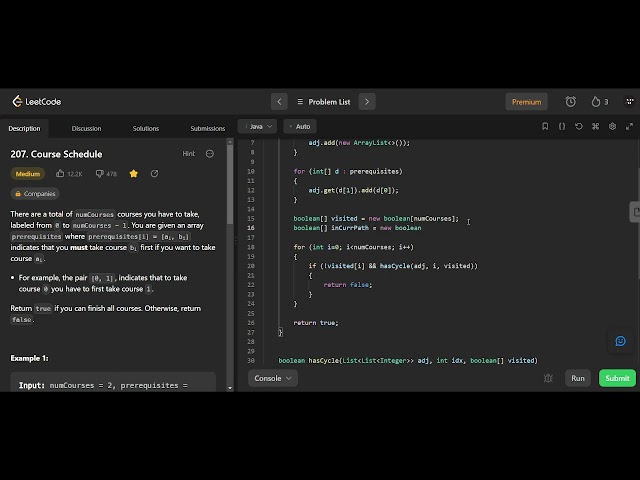The height and width of the screenshot is (480, 640).
Task: Open the apps grid icon in header
Action: [x=630, y=101]
